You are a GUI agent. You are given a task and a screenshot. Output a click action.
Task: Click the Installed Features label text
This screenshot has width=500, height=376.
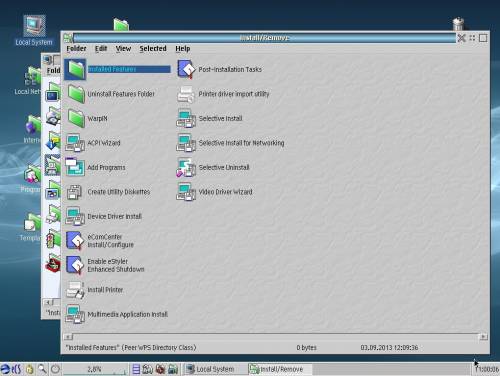(112, 69)
